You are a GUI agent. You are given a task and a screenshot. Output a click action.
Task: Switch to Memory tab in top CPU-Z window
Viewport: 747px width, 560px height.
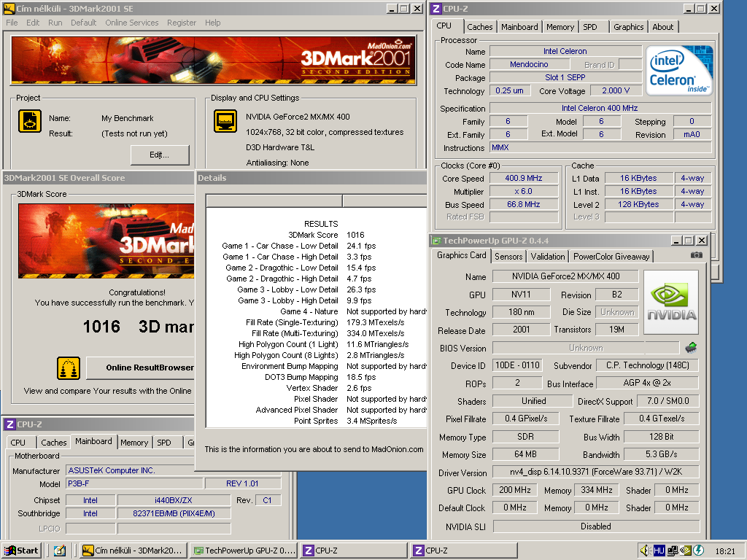(560, 27)
